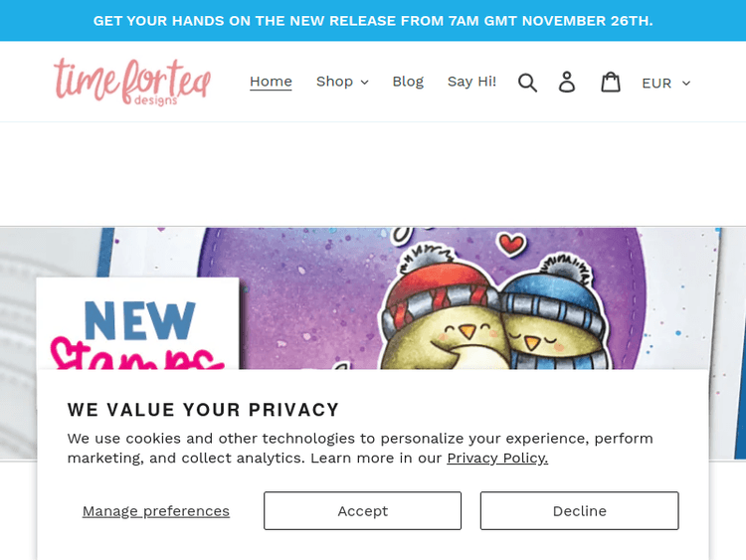The width and height of the screenshot is (746, 560).
Task: Click the Time for Tea Designs logo
Action: point(132,82)
